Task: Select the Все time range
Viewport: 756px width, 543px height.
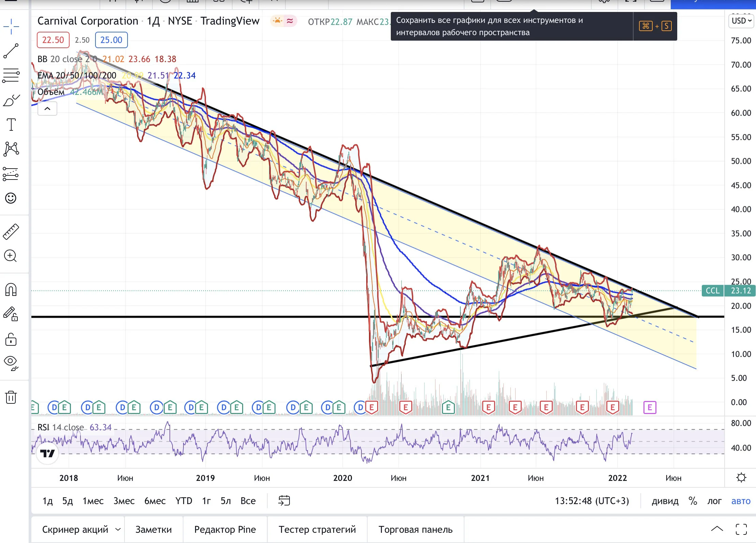Action: click(248, 501)
